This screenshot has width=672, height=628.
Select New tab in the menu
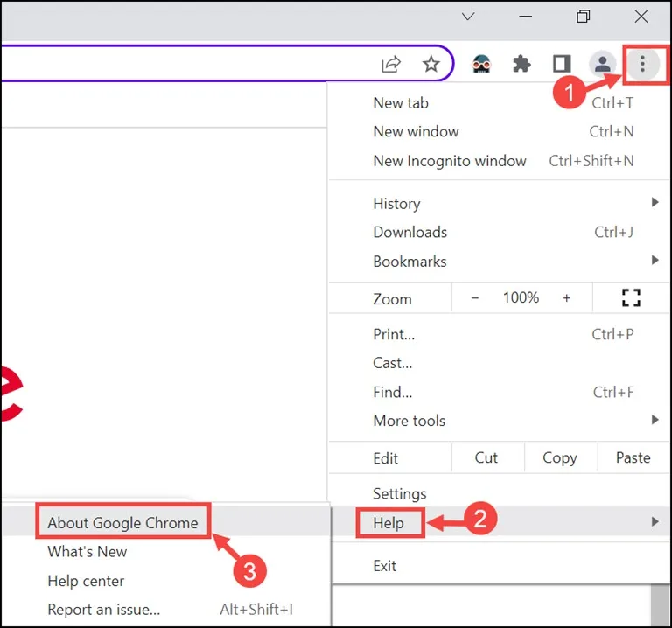tap(500, 103)
